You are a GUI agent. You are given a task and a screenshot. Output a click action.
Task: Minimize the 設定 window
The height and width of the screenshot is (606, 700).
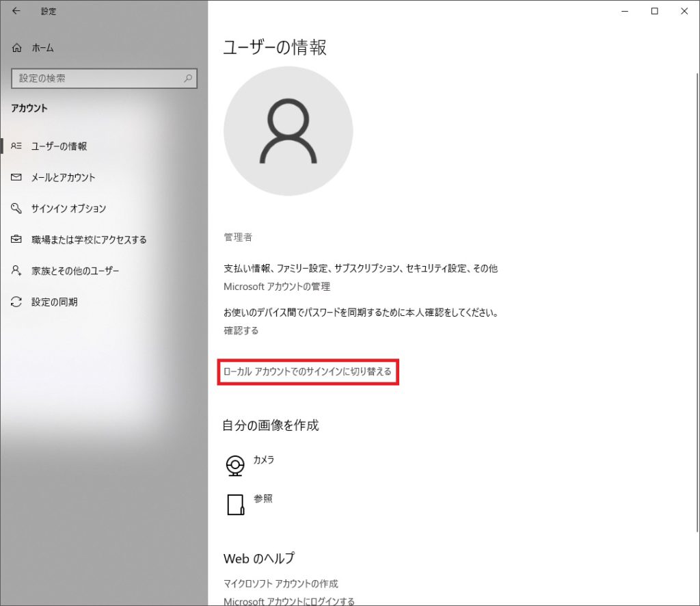point(625,11)
